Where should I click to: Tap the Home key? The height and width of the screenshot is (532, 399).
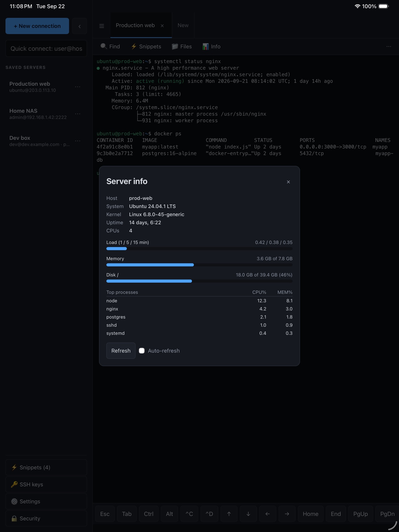coord(311,514)
